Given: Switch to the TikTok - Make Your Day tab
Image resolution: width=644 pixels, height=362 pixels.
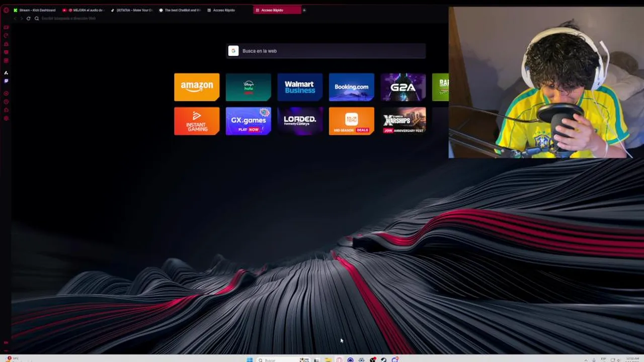Looking at the screenshot, I should [x=132, y=10].
